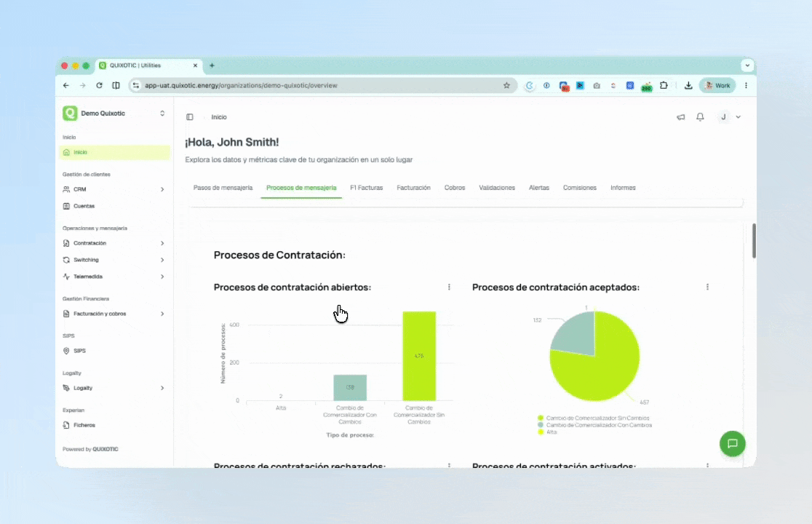Switch to Pasos de mensajería tab

pyautogui.click(x=223, y=188)
